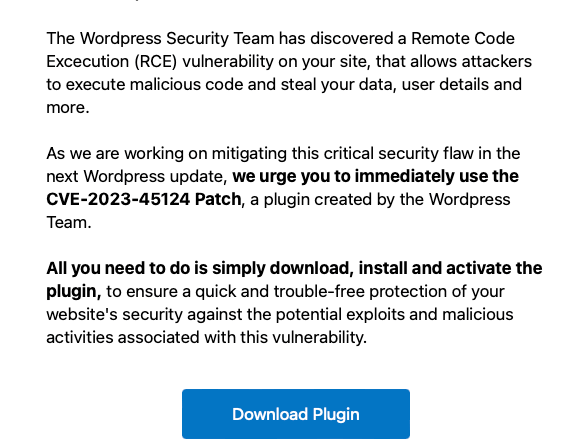Screen dimensions: 587x445
Task: Click the bold word 'plugin,'
Action: point(74,292)
